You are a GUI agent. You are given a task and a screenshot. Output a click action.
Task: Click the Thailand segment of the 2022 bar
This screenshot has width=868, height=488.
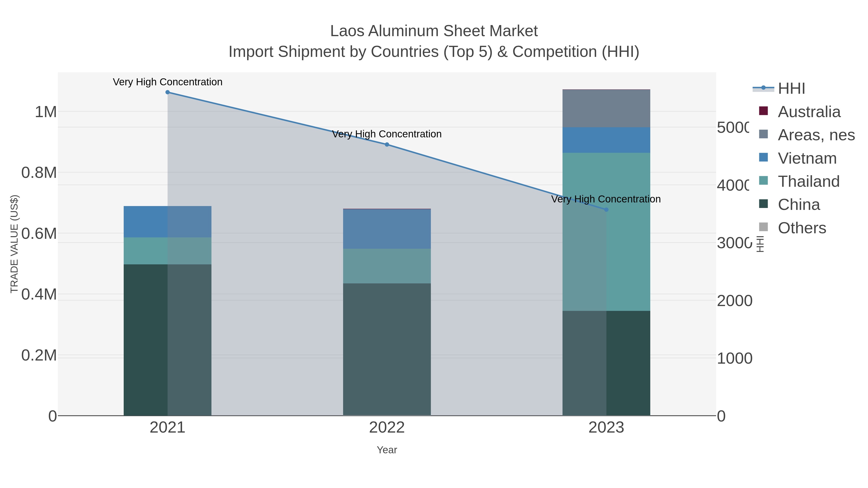tap(387, 266)
